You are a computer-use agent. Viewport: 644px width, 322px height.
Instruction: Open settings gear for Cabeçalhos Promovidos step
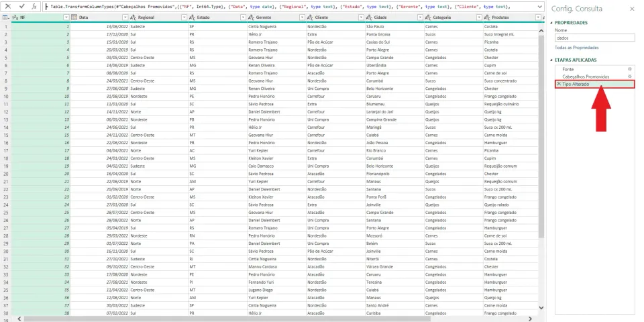(x=630, y=76)
